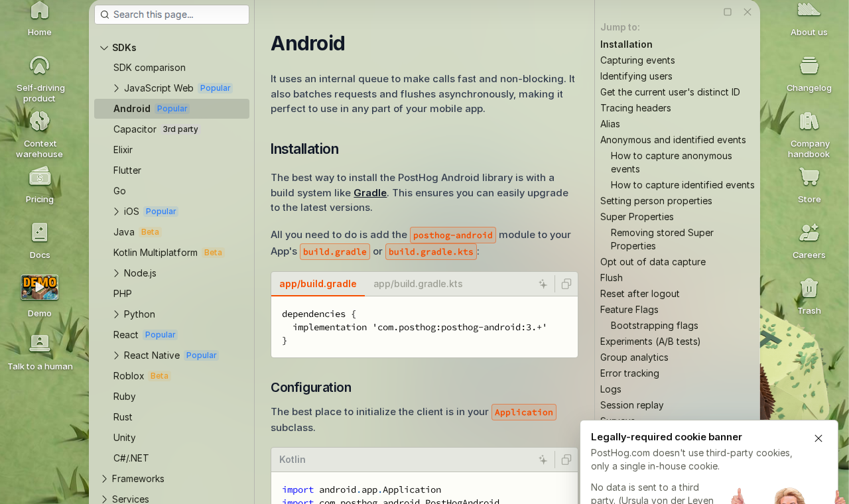The width and height of the screenshot is (849, 504).
Task: Jump to Bootstrapping flags subsection
Action: 655,326
